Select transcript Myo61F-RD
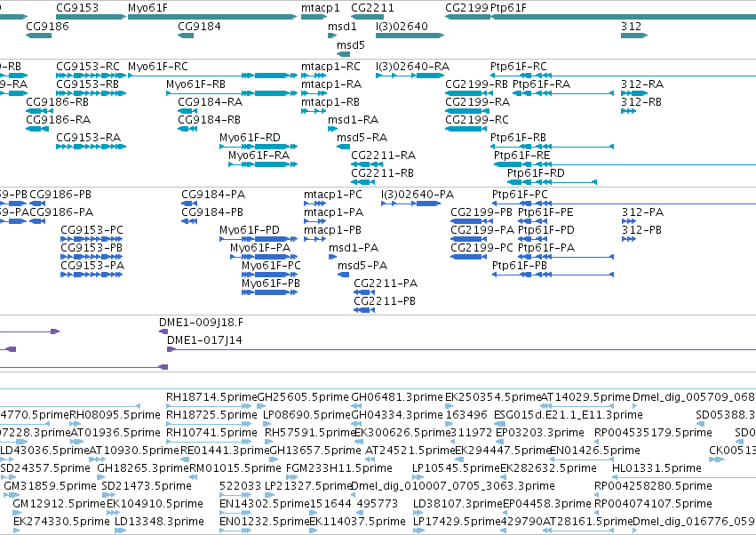This screenshot has height=535, width=756. (259, 146)
